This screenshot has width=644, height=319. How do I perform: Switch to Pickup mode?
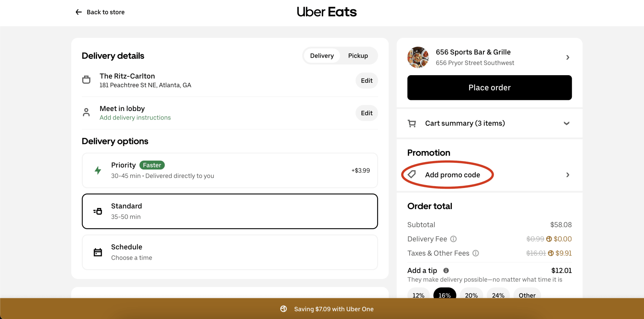(x=357, y=55)
